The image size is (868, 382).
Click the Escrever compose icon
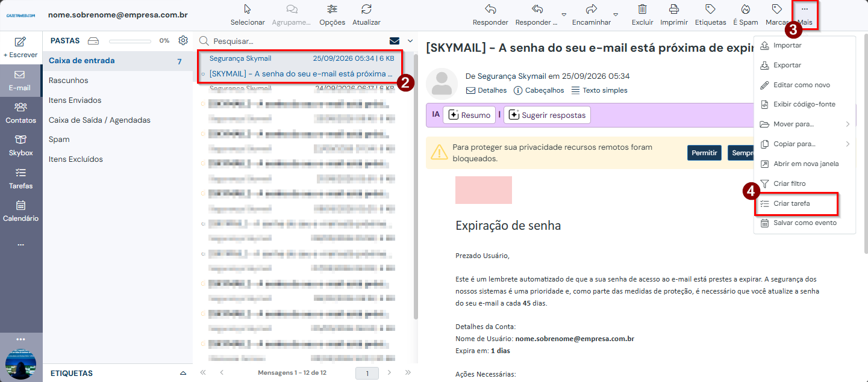(20, 42)
